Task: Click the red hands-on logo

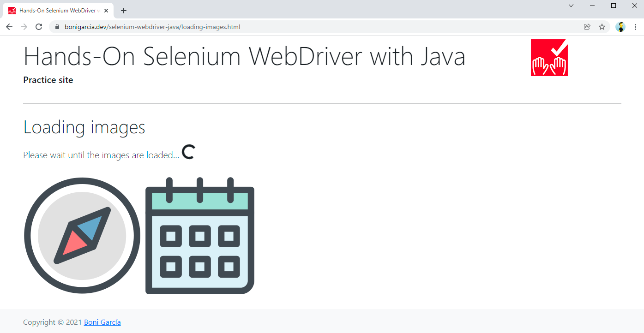Action: [x=549, y=58]
